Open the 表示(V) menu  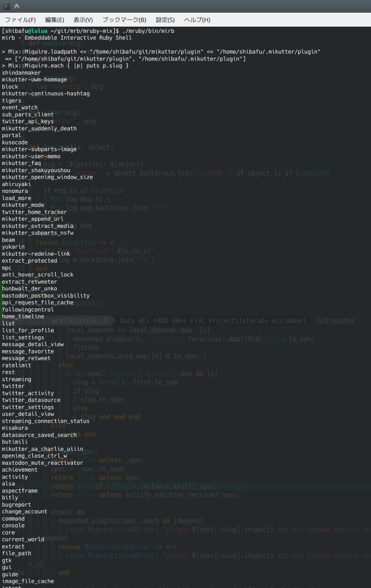(x=83, y=20)
